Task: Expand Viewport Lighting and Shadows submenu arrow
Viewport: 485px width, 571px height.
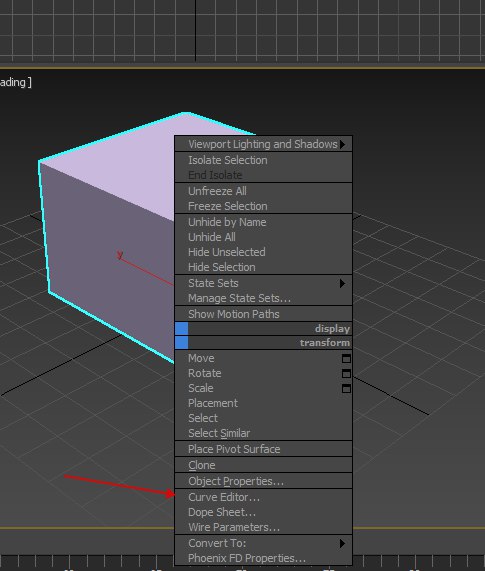Action: [342, 145]
